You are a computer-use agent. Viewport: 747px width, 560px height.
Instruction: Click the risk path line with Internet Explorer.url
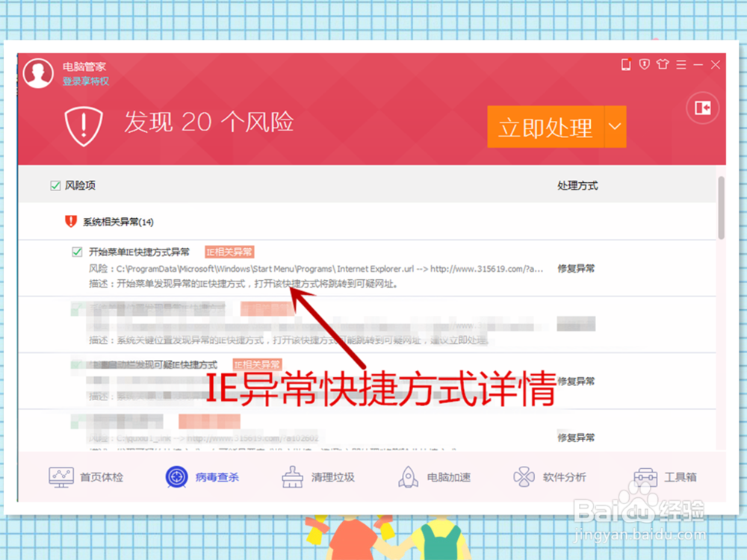tap(316, 269)
